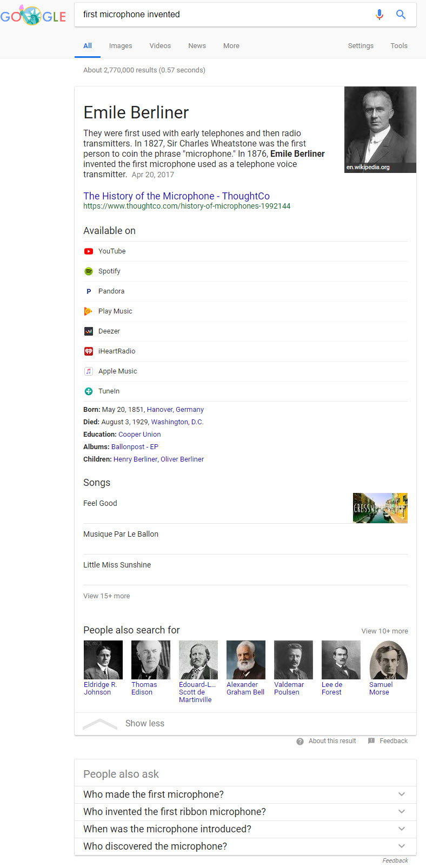This screenshot has width=426, height=868.
Task: Select the song Feel Good
Action: [100, 503]
